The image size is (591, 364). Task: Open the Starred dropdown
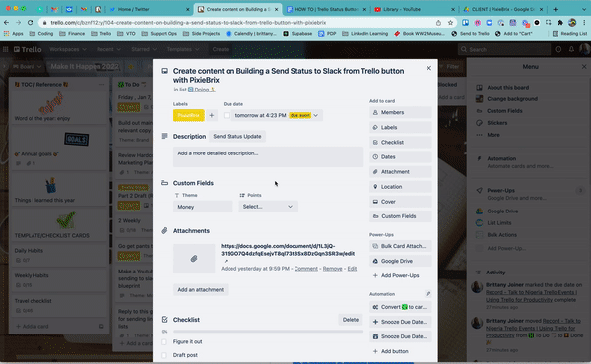pos(144,49)
